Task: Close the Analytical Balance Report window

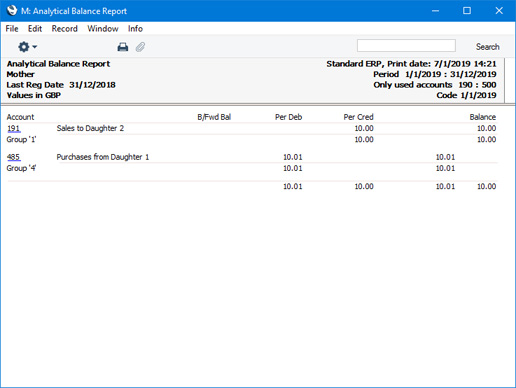Action: 499,11
